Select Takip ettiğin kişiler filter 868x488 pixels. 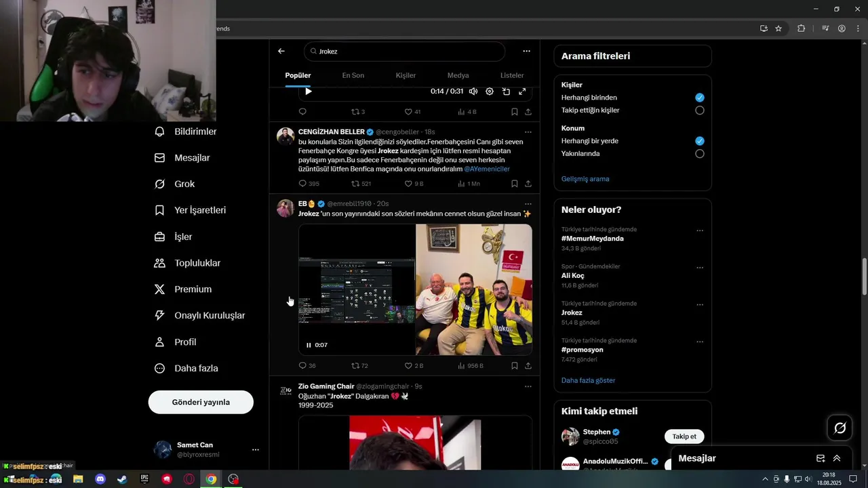pos(700,110)
